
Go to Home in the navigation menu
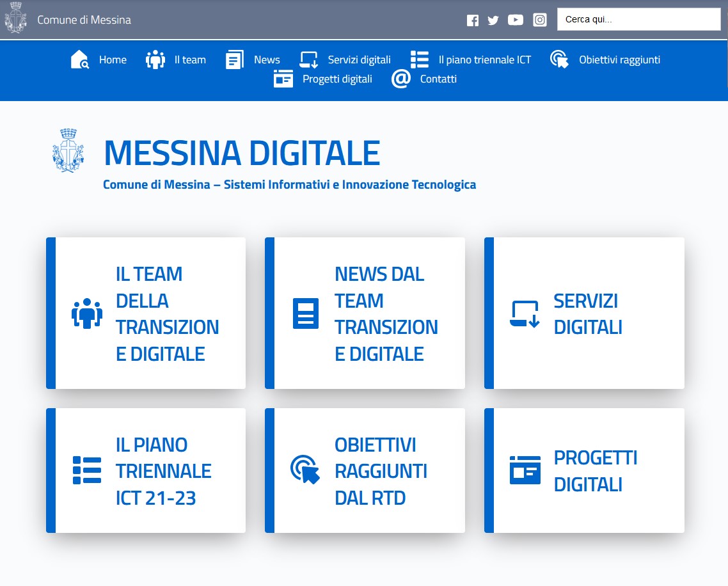(113, 60)
